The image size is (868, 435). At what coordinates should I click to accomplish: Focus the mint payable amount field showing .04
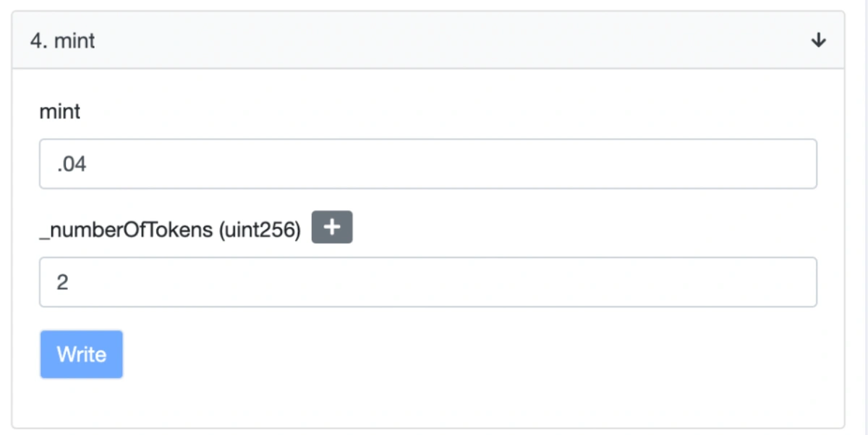428,164
